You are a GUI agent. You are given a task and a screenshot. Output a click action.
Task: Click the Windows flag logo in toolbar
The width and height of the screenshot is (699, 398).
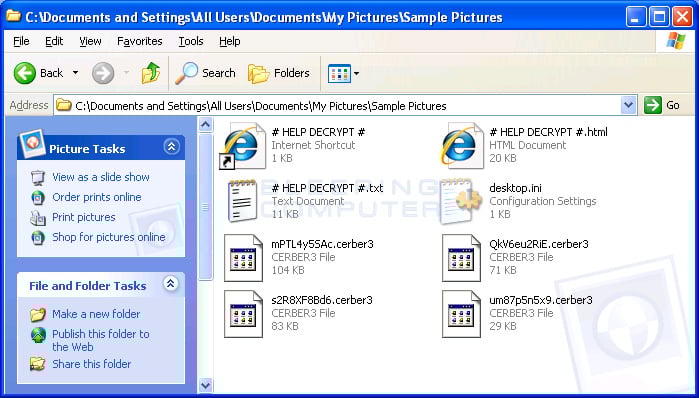[x=676, y=41]
